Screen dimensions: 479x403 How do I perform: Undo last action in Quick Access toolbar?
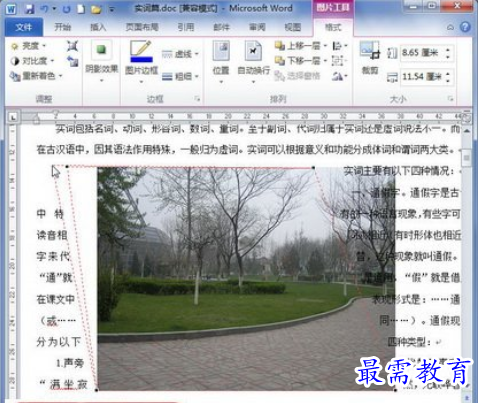click(x=45, y=9)
